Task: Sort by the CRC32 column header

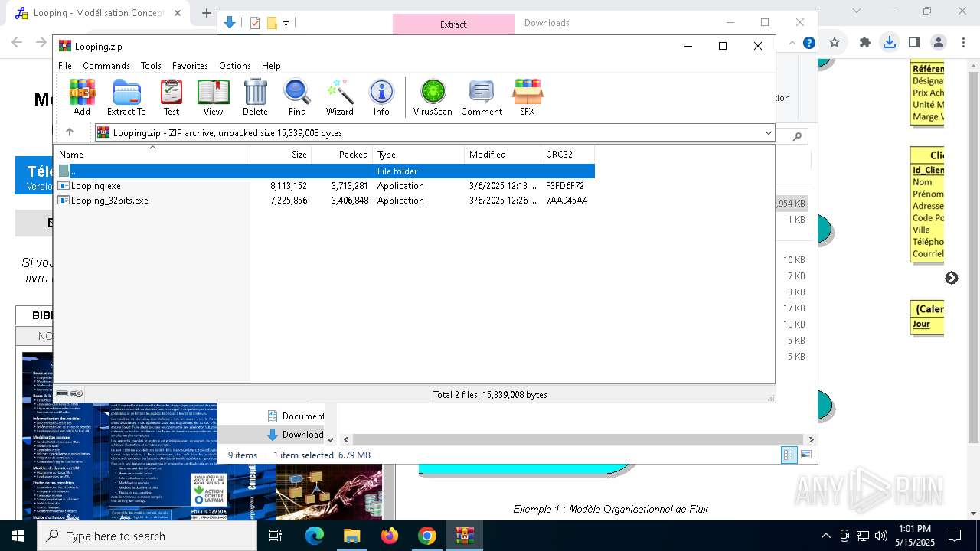Action: pyautogui.click(x=568, y=155)
